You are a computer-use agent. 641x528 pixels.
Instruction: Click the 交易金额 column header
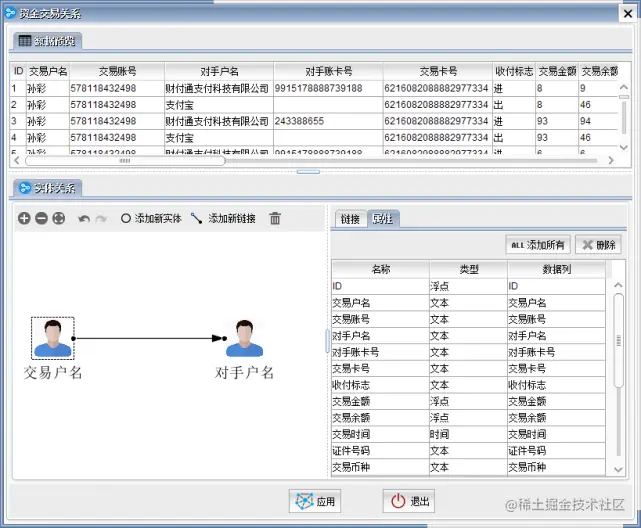(557, 72)
